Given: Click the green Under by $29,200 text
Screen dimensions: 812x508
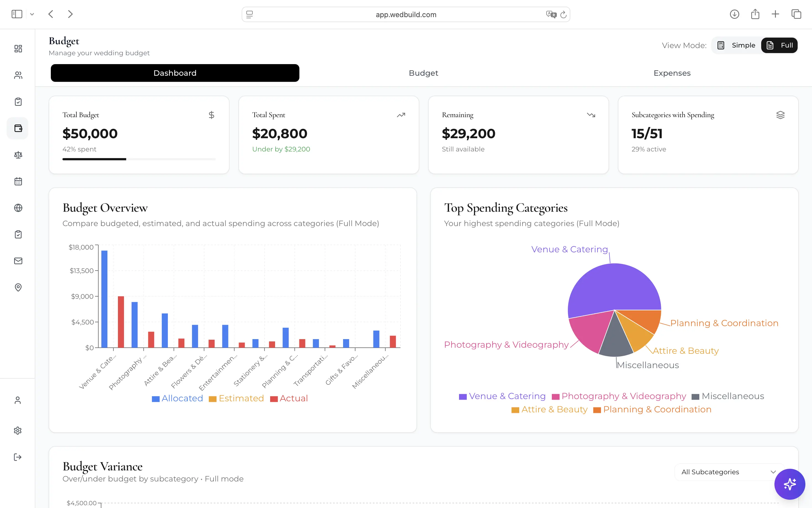Looking at the screenshot, I should coord(281,149).
